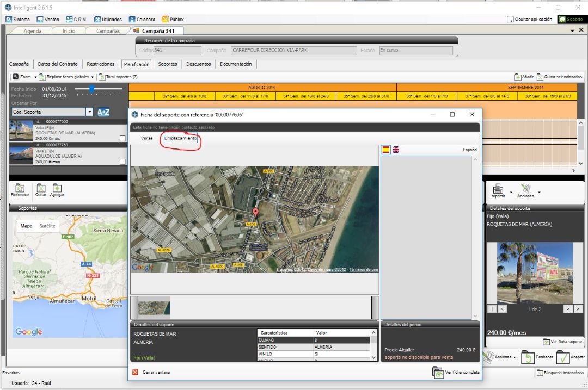Tick the checkbox for Aguadulce support
588x390 pixels.
[x=122, y=162]
